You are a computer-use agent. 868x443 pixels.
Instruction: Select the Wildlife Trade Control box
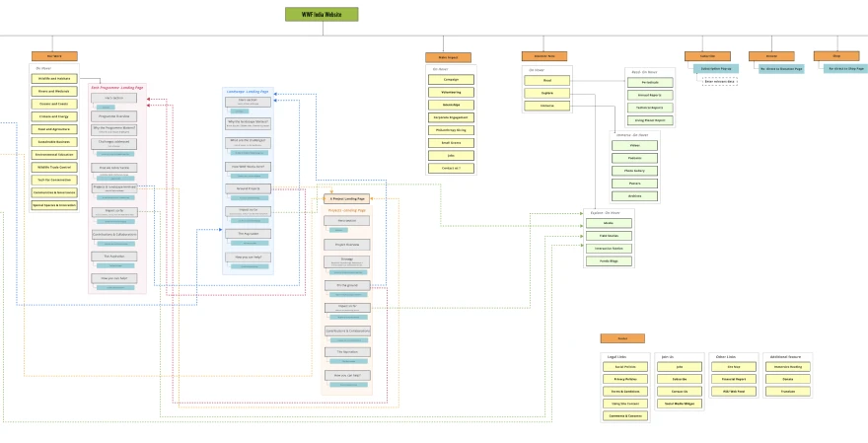(54, 167)
